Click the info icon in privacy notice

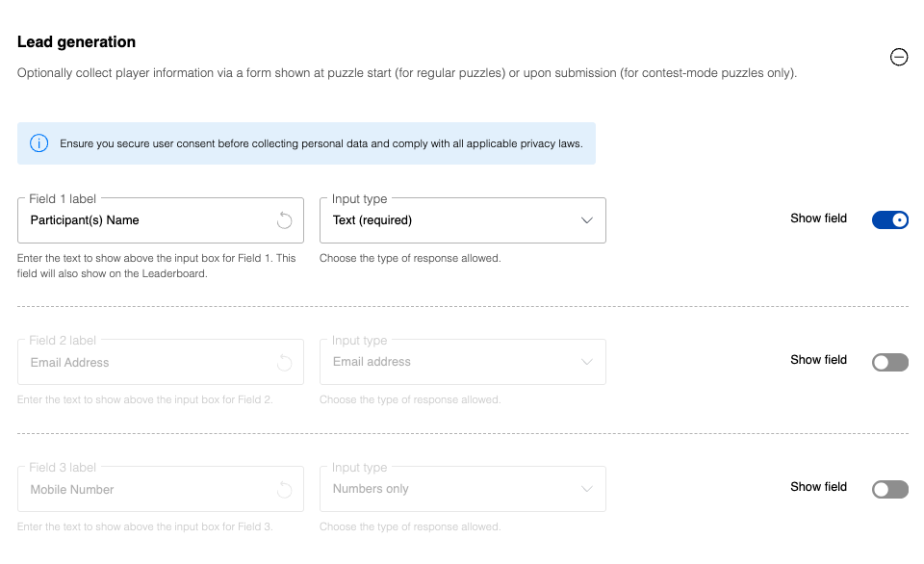[38, 143]
